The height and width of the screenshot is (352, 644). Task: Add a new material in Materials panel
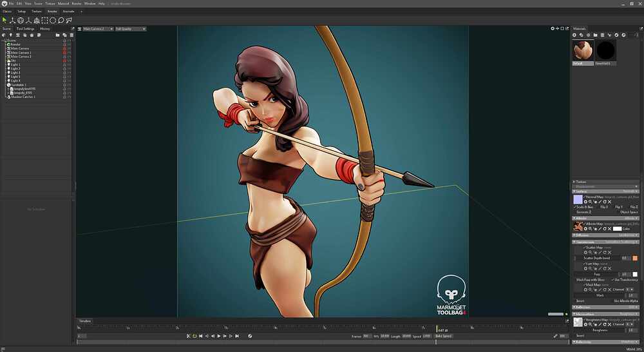[x=574, y=35]
